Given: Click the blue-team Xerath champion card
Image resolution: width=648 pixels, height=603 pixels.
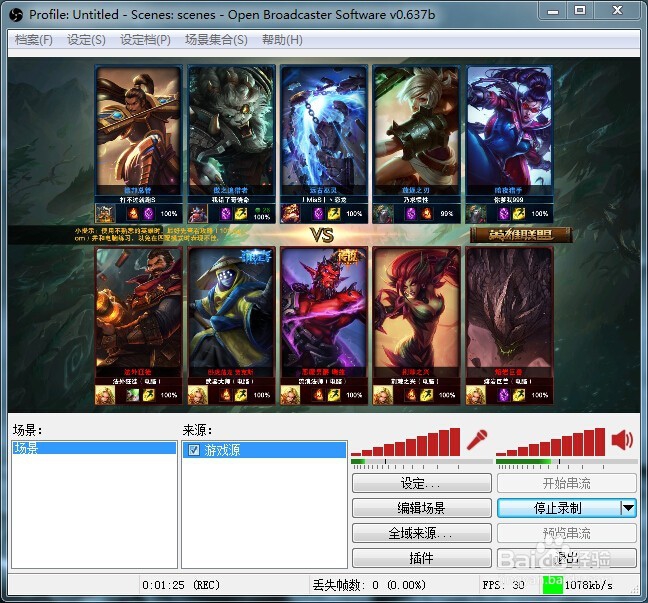Looking at the screenshot, I should coord(324,144).
